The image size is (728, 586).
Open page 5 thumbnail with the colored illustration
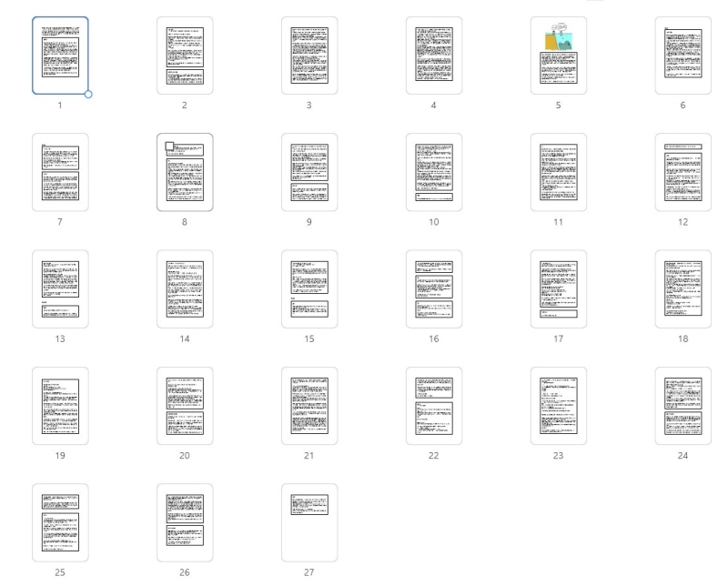(558, 56)
